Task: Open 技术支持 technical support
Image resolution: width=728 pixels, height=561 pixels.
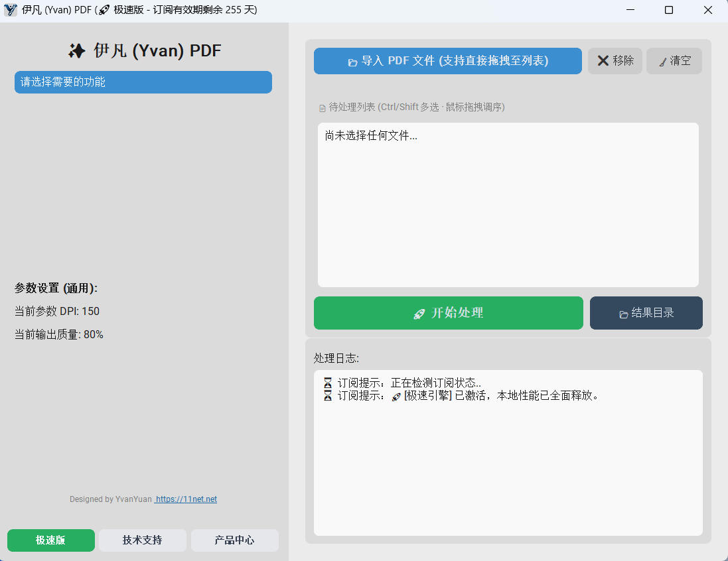Action: tap(143, 540)
